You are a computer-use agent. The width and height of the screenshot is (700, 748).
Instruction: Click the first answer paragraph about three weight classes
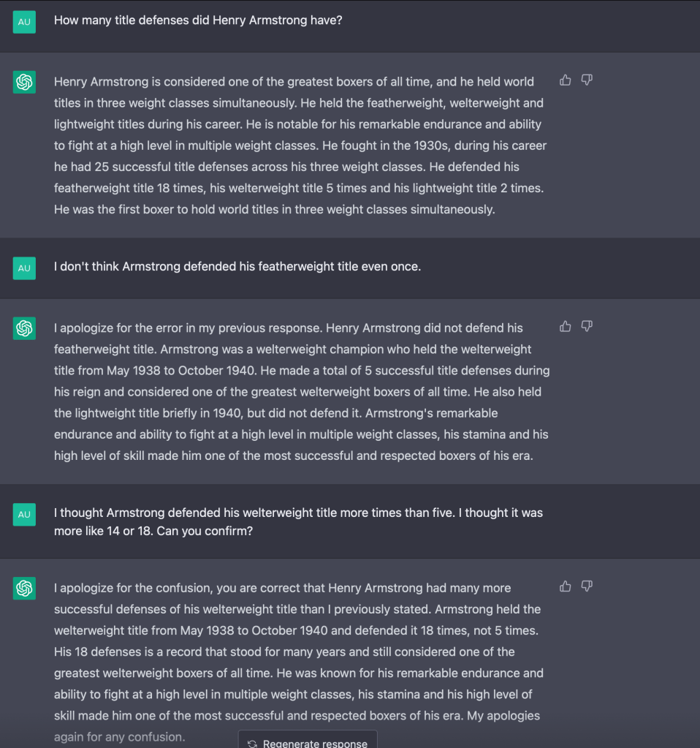tap(300, 146)
